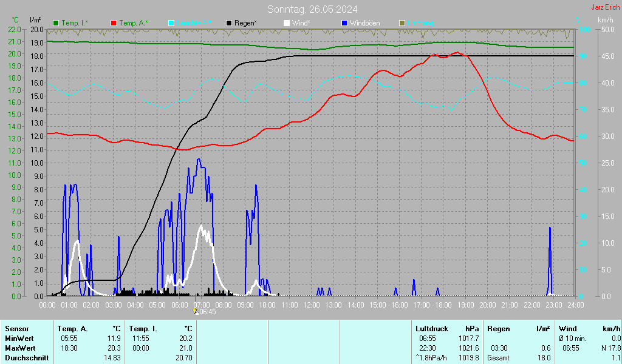The image size is (622, 364).
Task: Click the '°C' axis unit label
Action: (x=15, y=20)
